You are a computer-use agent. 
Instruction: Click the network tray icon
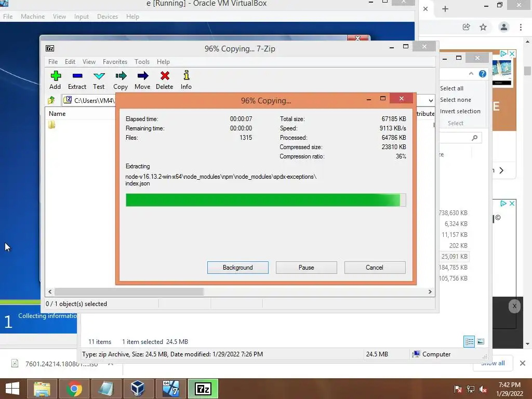tap(471, 389)
